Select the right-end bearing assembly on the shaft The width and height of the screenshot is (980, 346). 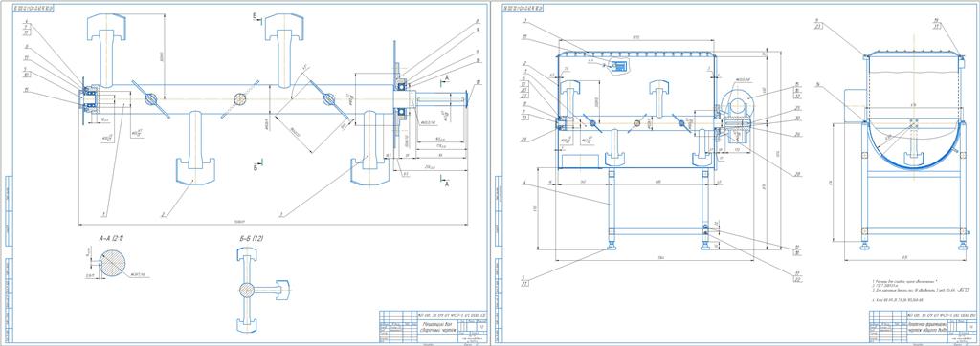402,97
